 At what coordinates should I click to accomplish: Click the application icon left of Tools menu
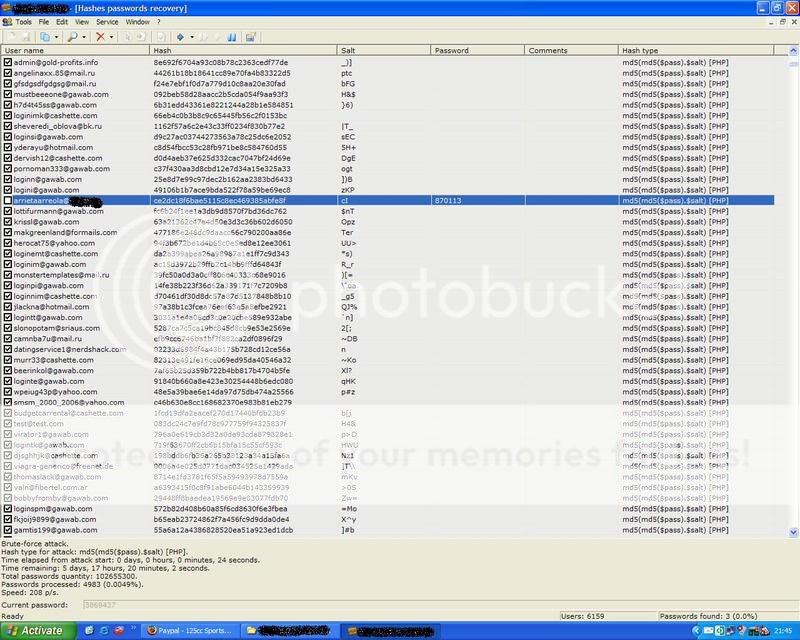tap(7, 22)
